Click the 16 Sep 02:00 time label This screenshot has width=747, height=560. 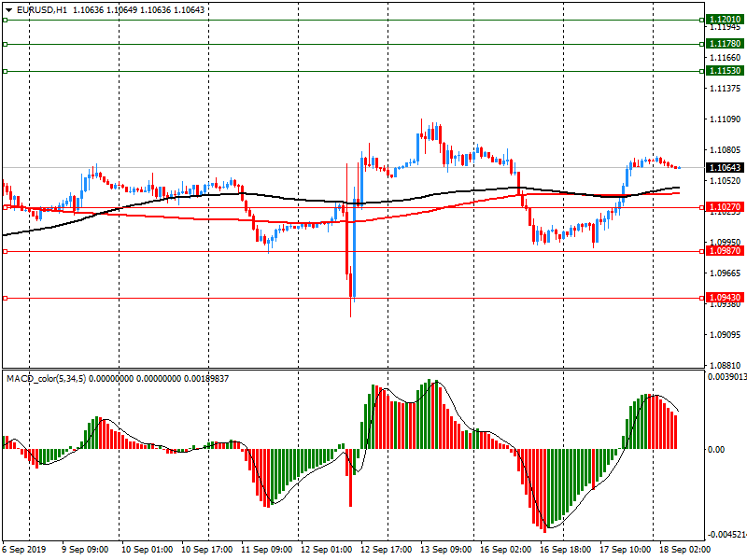[506, 550]
